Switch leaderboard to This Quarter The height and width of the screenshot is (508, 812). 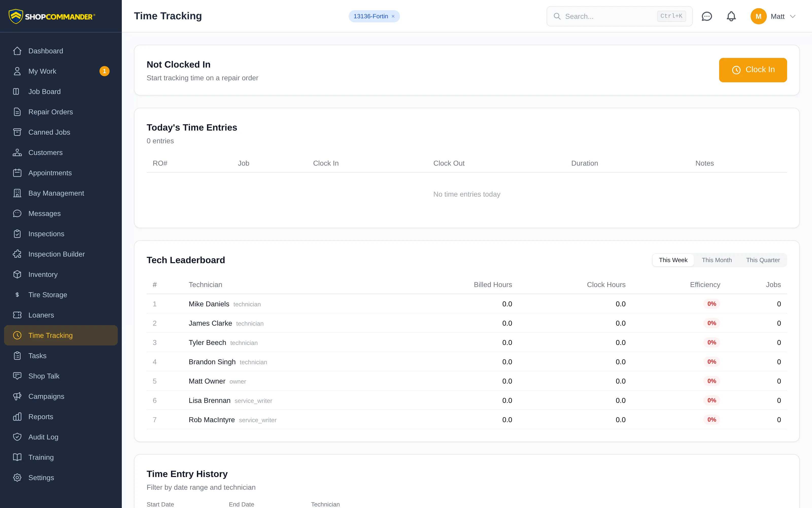(763, 260)
